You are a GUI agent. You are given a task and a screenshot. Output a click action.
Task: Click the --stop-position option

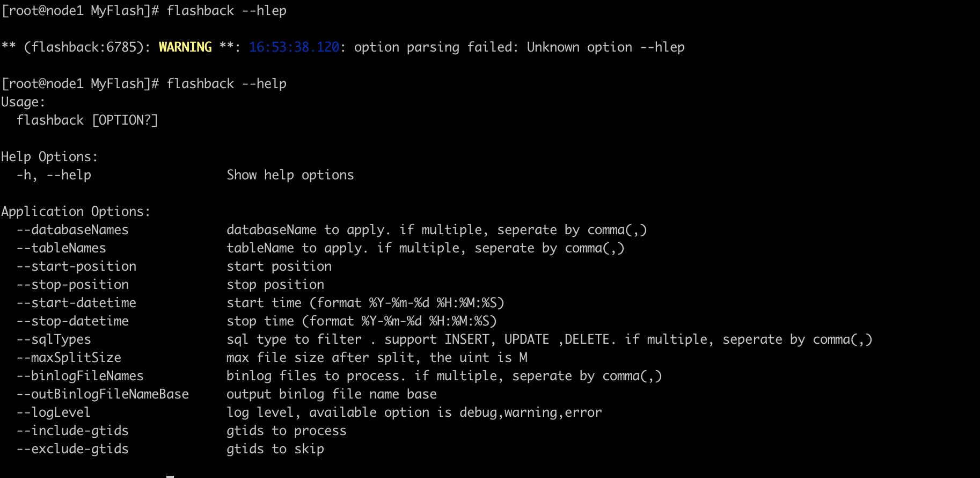point(72,285)
